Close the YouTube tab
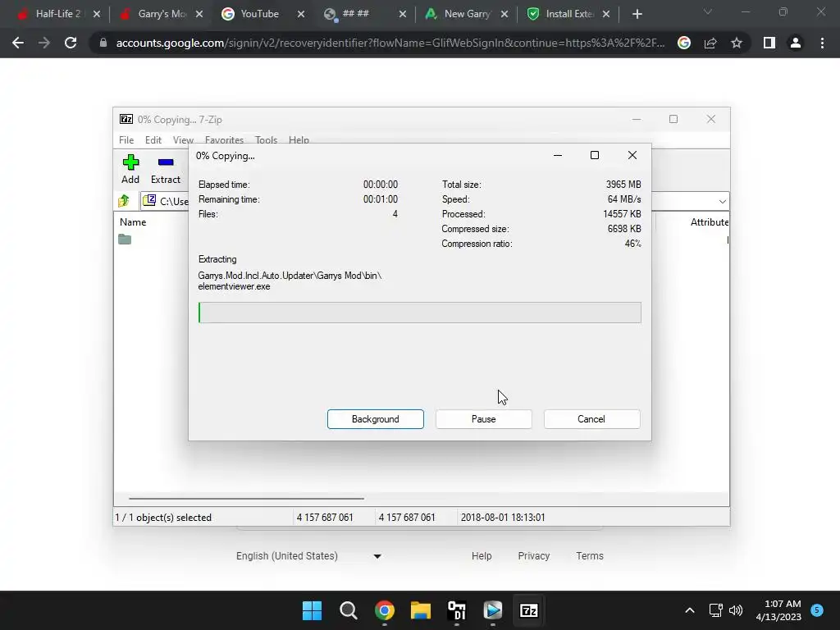Screen dimensions: 840x630 click(301, 15)
